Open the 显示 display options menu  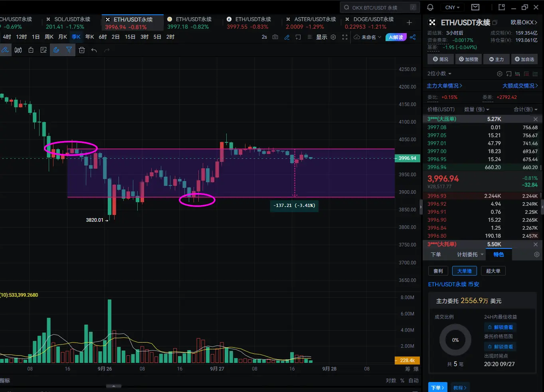tap(322, 37)
